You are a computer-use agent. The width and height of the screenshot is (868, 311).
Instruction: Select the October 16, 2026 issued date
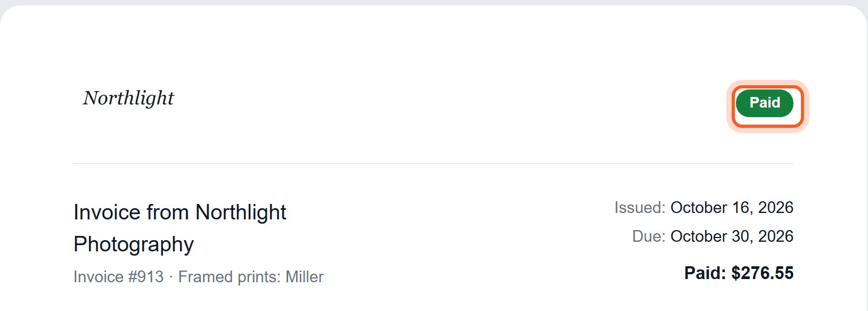tap(732, 208)
